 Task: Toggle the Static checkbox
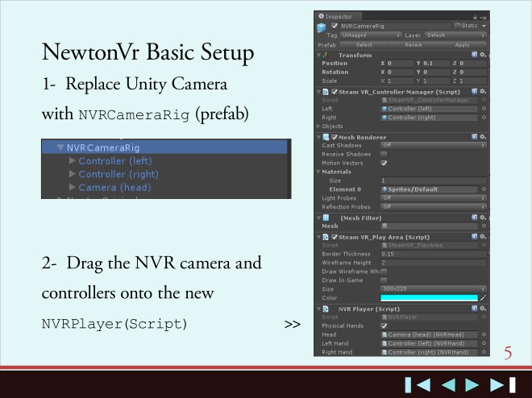point(457,26)
